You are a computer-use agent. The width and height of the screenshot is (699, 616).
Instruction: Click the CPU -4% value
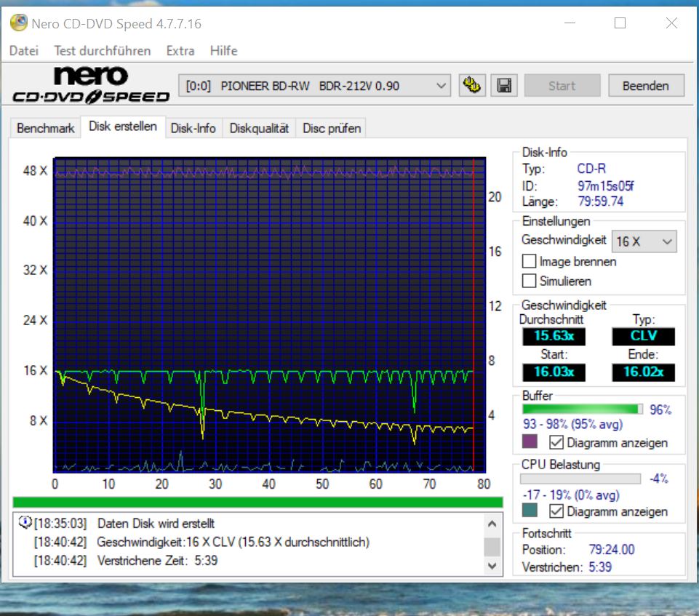[659, 479]
